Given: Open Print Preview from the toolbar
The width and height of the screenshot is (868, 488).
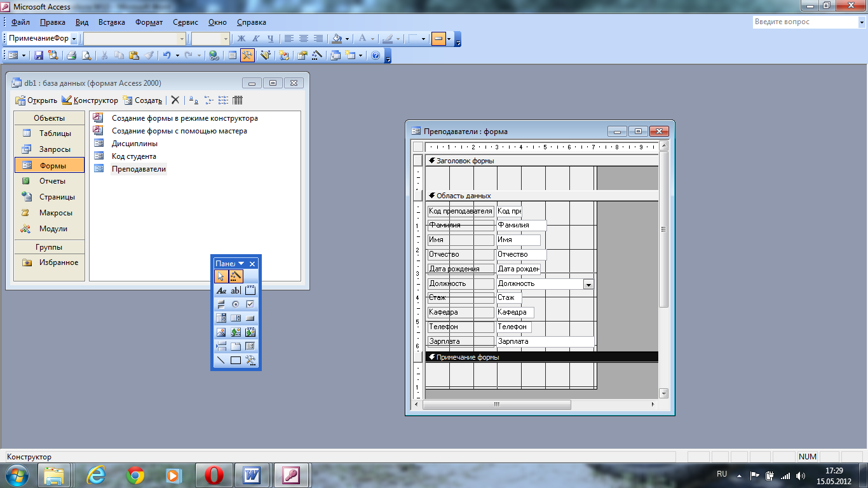Looking at the screenshot, I should coord(86,55).
